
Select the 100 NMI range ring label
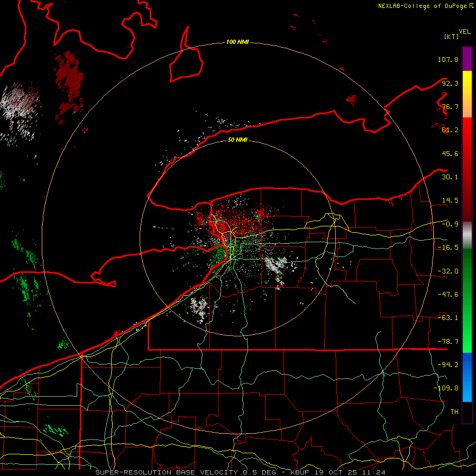(x=237, y=42)
